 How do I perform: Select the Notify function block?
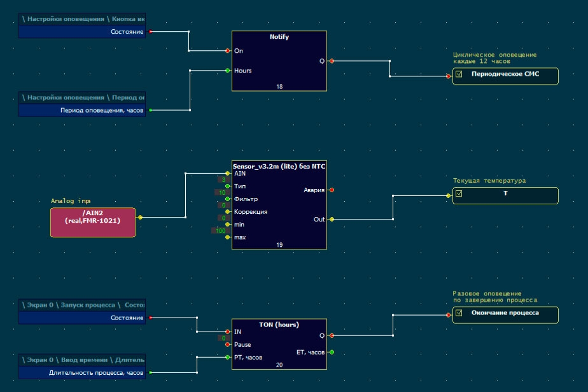[x=279, y=60]
